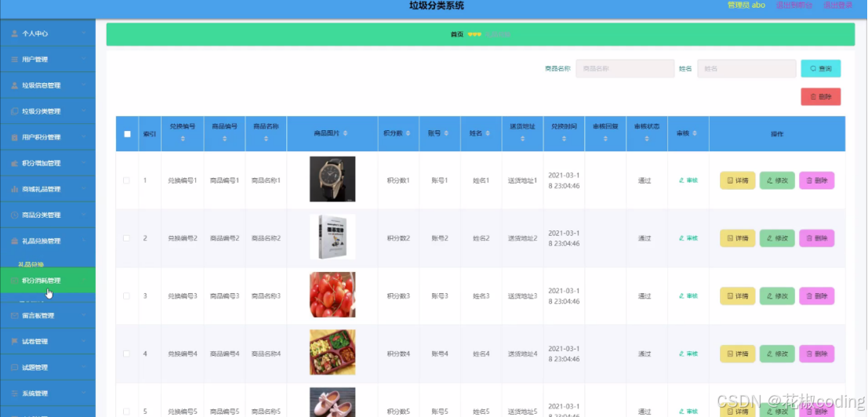This screenshot has height=417, width=868.
Task: Click sort arrows next to 商品图片 header
Action: (x=346, y=134)
